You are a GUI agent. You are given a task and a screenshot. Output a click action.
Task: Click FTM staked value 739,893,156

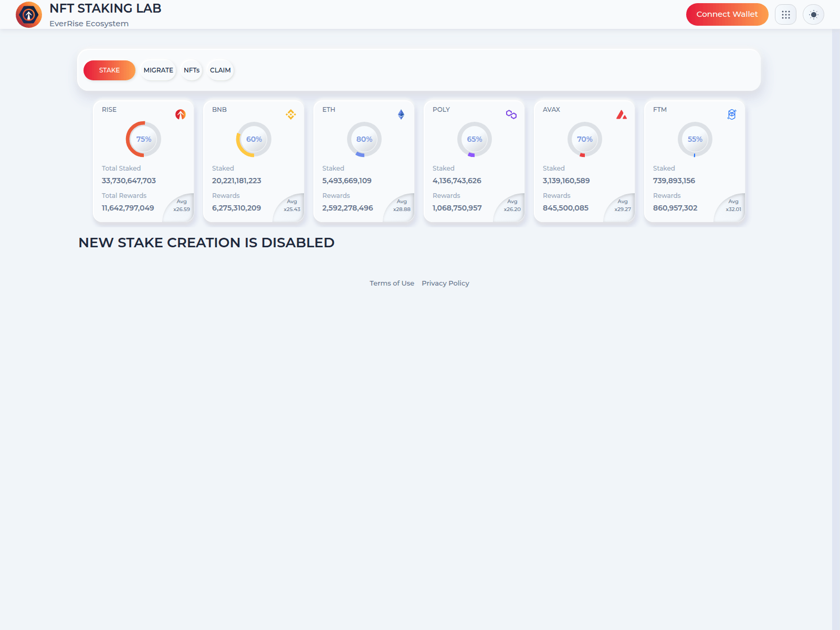point(674,181)
